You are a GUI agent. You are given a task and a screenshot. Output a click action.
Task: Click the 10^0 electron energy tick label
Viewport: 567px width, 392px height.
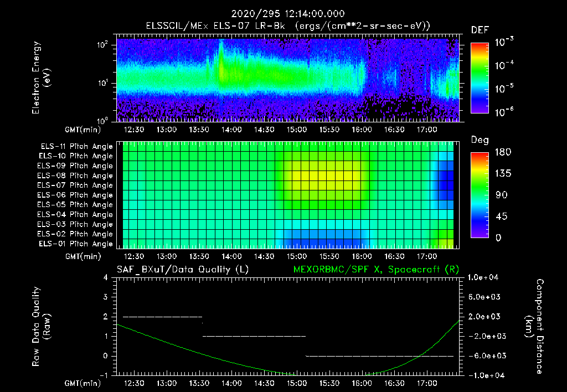[x=102, y=120]
